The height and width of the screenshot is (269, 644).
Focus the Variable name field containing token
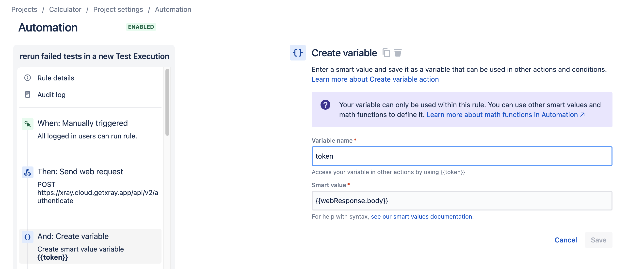pos(462,156)
